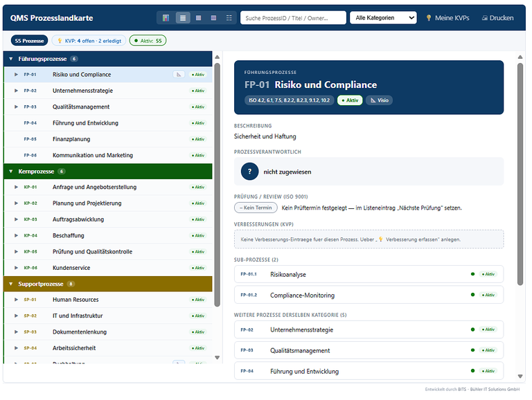Screen dimensions: 532x400
Task: Switch to the bar chart view icon
Action: coord(166,18)
